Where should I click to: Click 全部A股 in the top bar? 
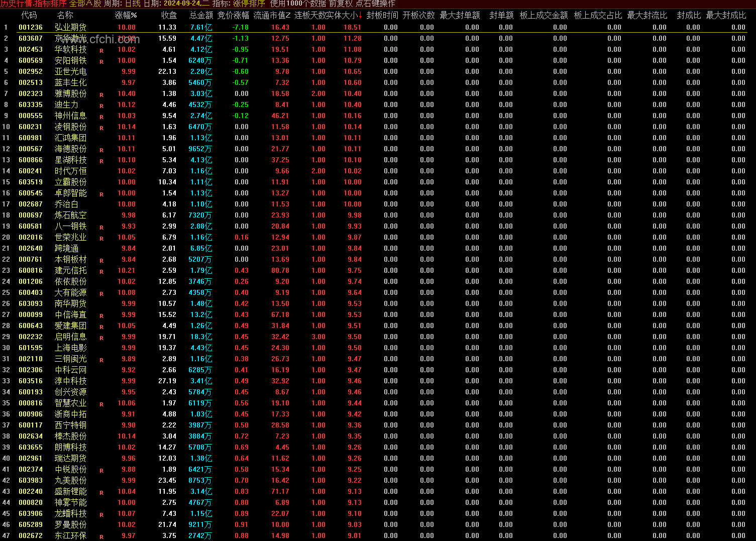point(85,4)
